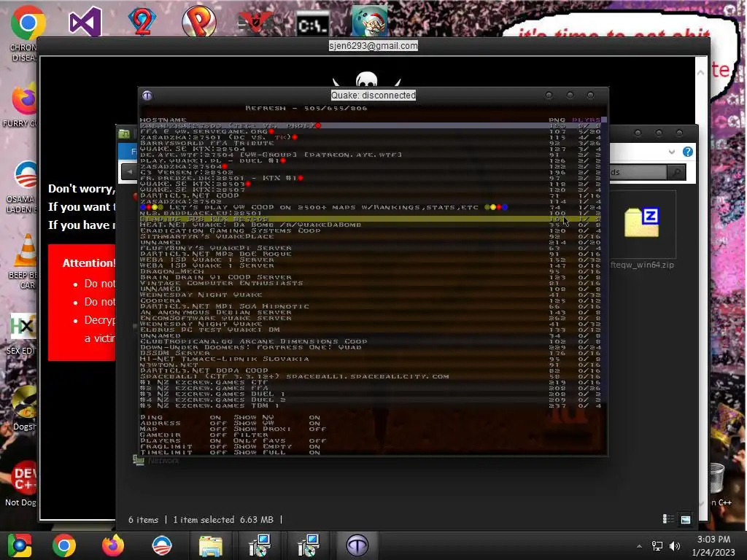Click the help icon in the Explorer window

pyautogui.click(x=687, y=152)
